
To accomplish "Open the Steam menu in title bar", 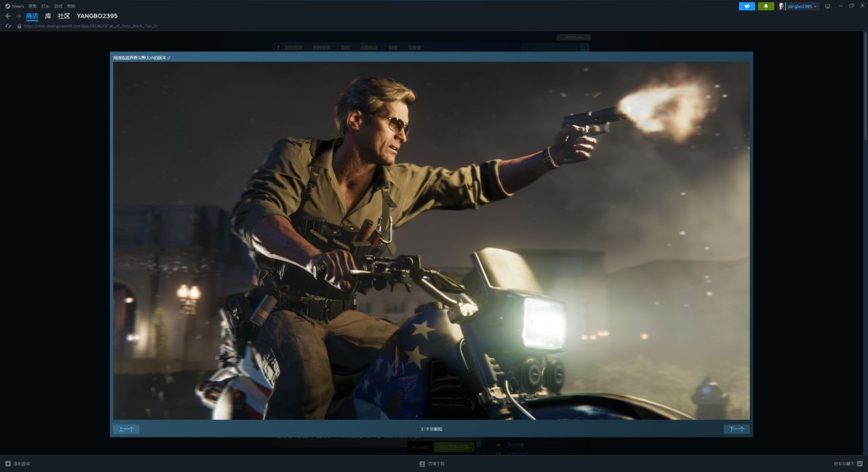I will [x=14, y=6].
